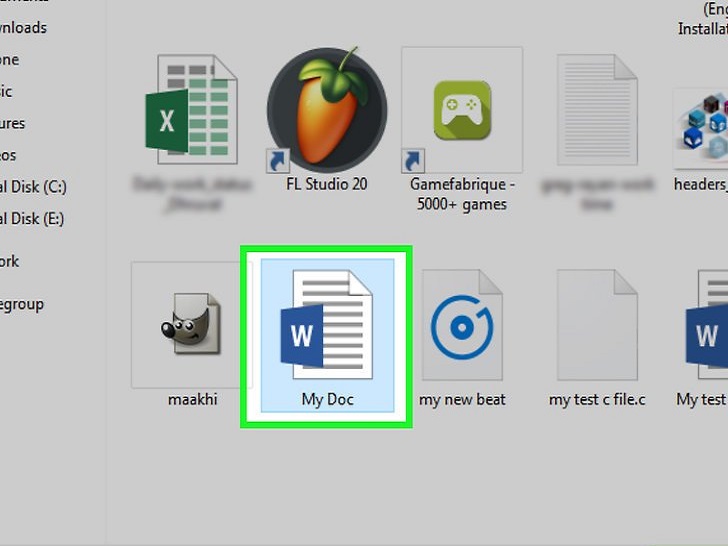Open Pictures in the navigation pane

[13, 124]
